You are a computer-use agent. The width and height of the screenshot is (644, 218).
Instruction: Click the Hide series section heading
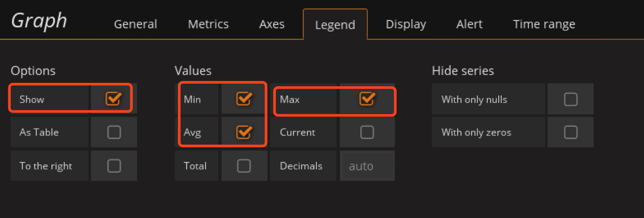point(462,71)
